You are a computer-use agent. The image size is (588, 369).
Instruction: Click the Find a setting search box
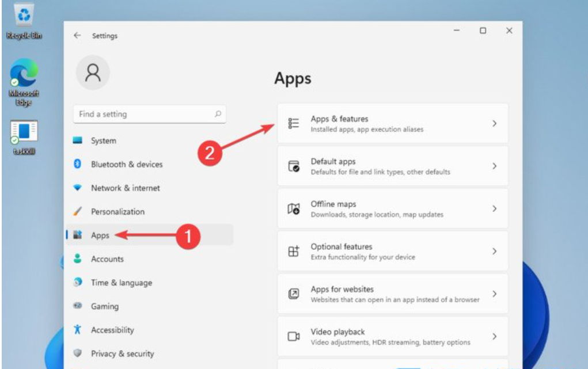pyautogui.click(x=144, y=114)
